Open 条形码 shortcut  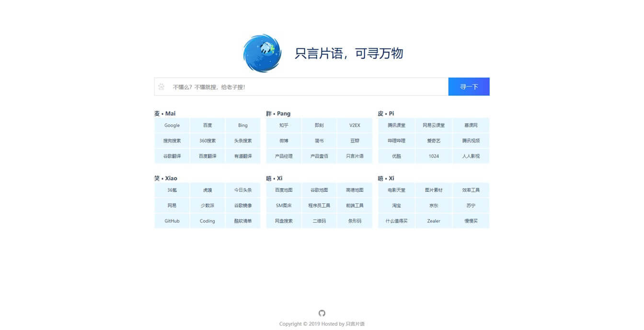[355, 221]
